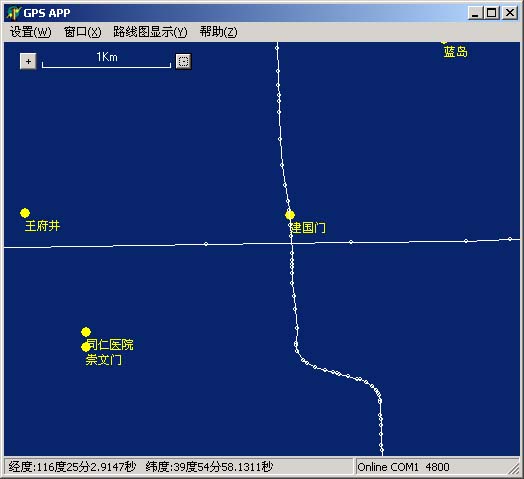Open the 帮助(Z) menu
The width and height of the screenshot is (524, 479).
(219, 32)
